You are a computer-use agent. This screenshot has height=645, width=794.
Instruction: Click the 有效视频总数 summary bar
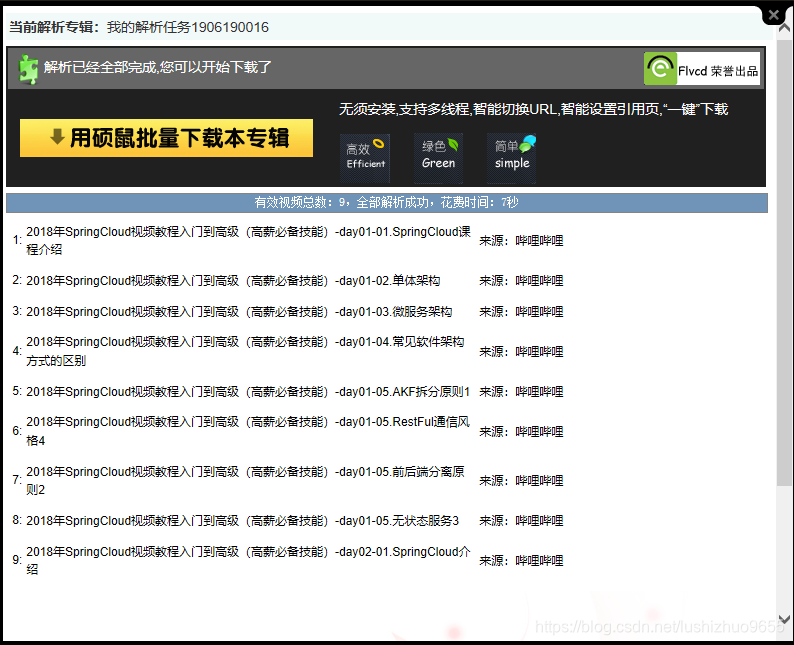pos(387,203)
